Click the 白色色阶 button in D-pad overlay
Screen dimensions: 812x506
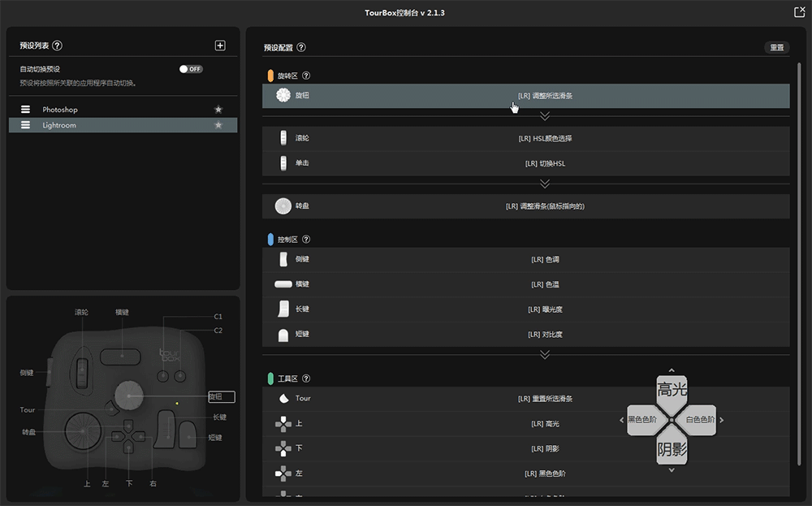pos(701,420)
